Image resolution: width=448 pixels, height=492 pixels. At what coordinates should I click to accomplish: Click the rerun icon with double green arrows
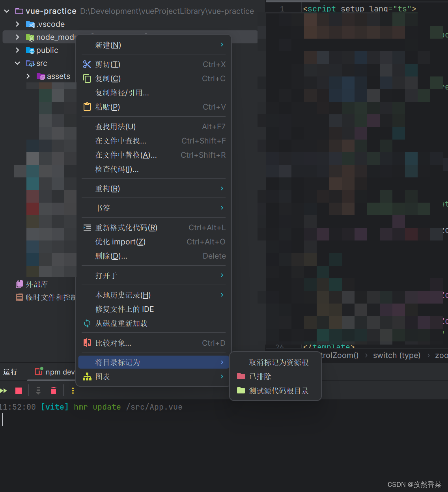pyautogui.click(x=4, y=390)
